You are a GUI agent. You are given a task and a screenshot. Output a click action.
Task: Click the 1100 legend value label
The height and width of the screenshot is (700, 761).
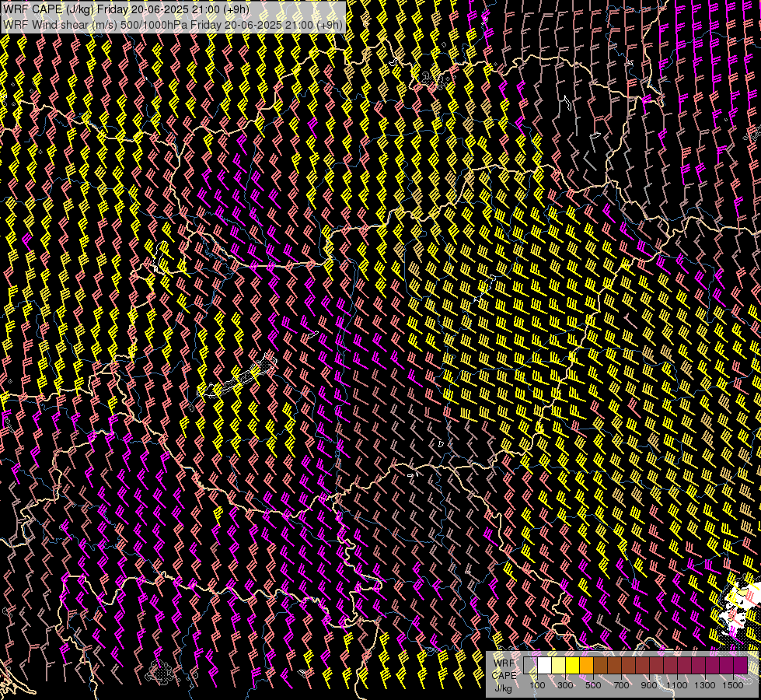tap(676, 685)
